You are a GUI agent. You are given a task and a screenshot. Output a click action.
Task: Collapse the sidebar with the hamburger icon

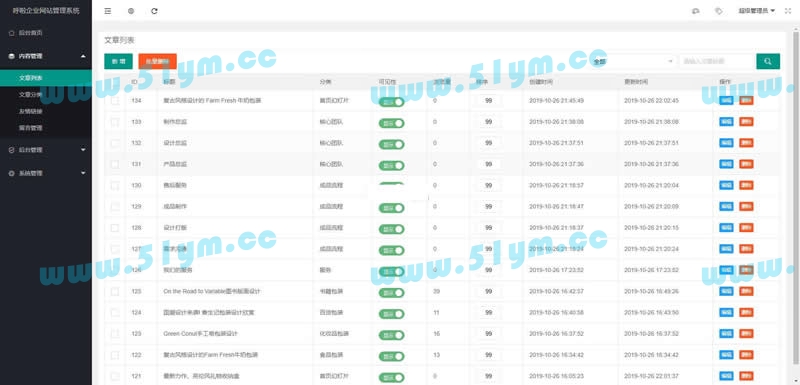(x=108, y=11)
